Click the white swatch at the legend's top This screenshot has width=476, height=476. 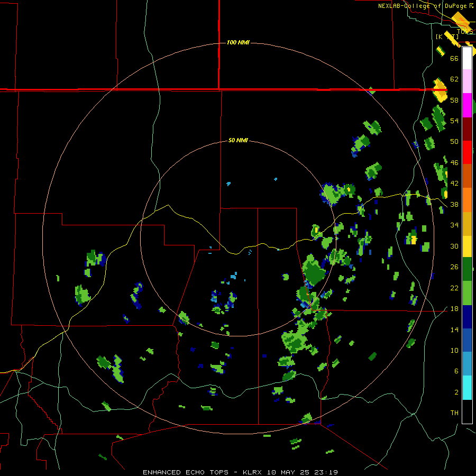[x=467, y=58]
